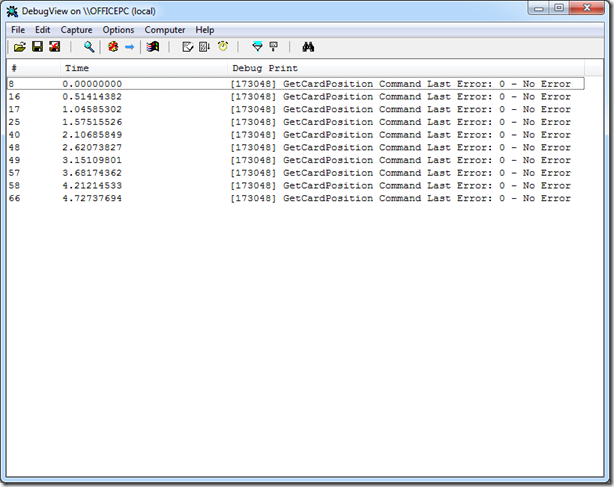Screen dimensions: 614x487
Task: Click the Clear Display eraser icon
Action: 188,47
